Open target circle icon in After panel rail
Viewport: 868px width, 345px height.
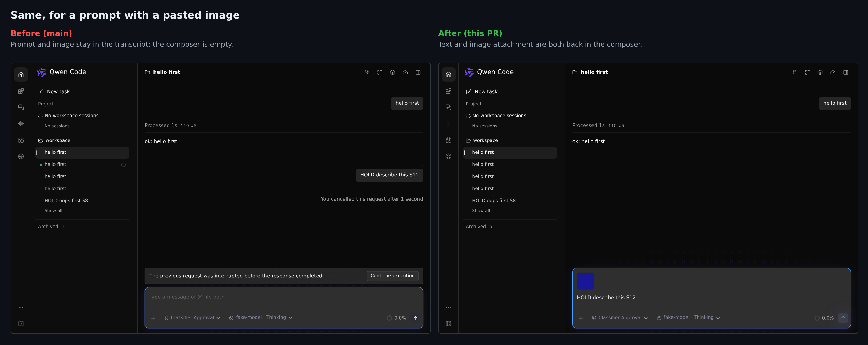pos(449,157)
